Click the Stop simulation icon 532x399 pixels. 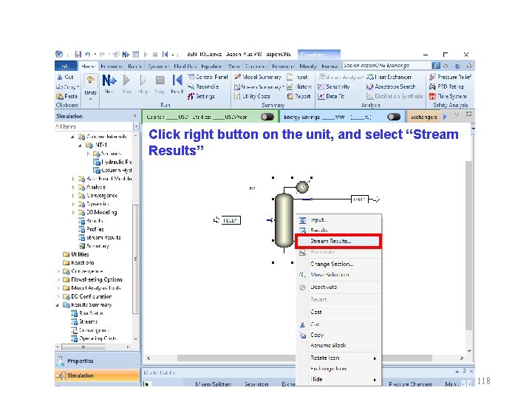click(160, 83)
